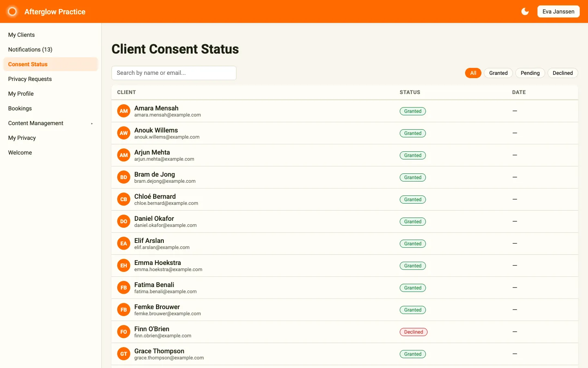Toggle dark mode with the moon icon

[x=525, y=11]
